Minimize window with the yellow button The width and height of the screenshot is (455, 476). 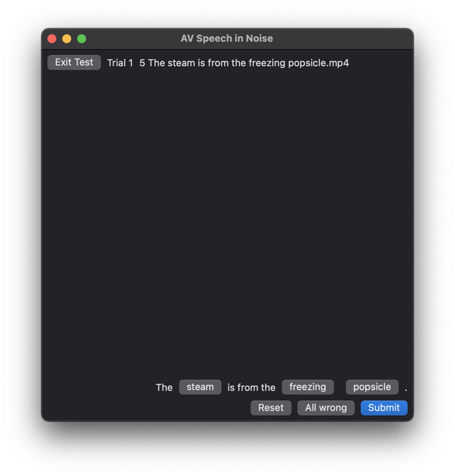click(x=67, y=39)
